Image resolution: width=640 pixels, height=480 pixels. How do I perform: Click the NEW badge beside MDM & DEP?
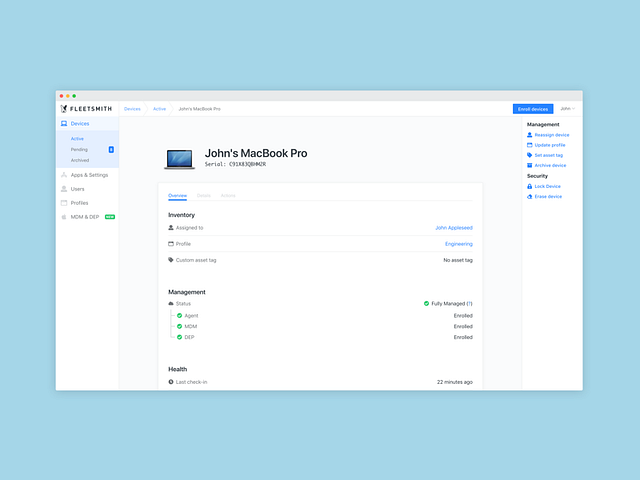(110, 217)
